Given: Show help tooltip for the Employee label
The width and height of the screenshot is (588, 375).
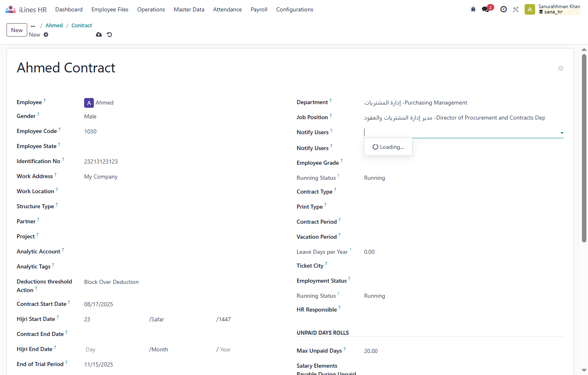Looking at the screenshot, I should click(45, 100).
